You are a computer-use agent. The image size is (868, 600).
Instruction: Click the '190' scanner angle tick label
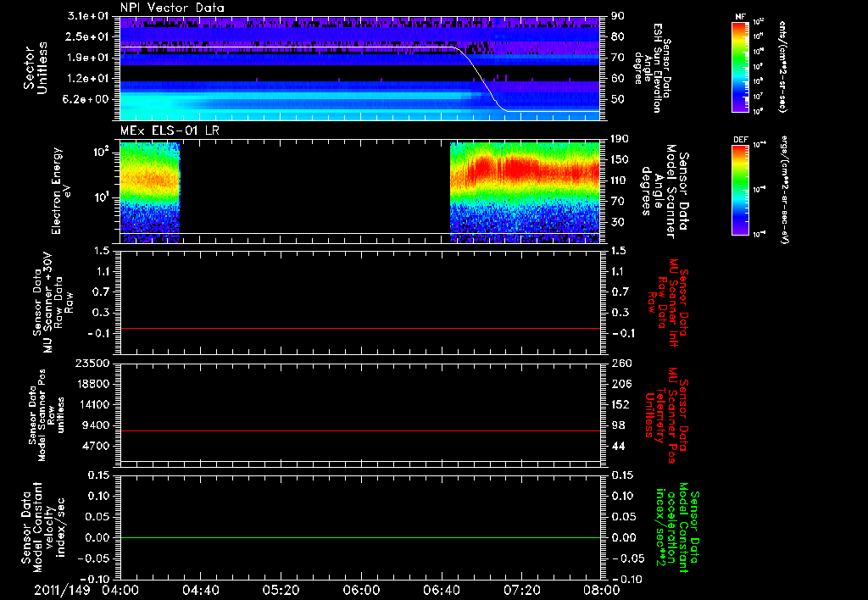coord(620,139)
